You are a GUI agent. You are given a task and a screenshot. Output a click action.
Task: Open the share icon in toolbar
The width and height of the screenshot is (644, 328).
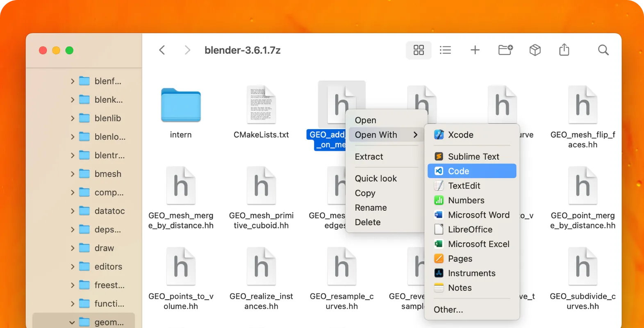[x=564, y=50]
